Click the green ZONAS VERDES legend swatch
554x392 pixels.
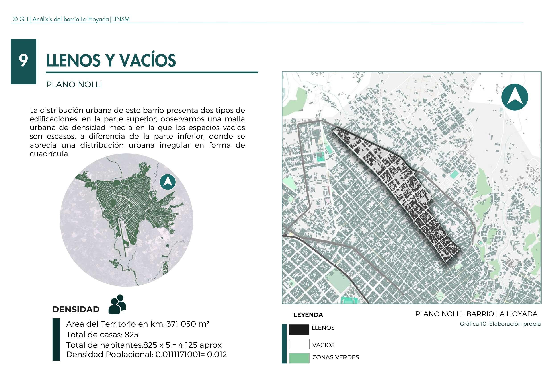click(x=299, y=358)
